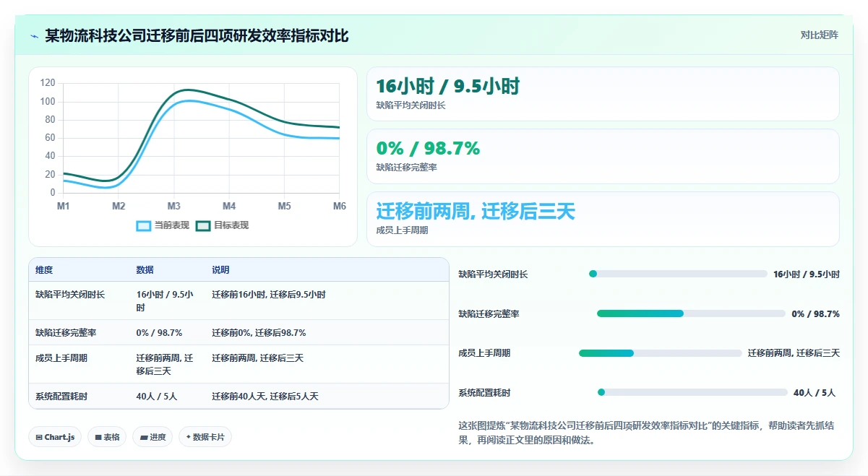Open the 16小时 / 9.5小时 metric card
This screenshot has height=476, width=868.
click(603, 94)
